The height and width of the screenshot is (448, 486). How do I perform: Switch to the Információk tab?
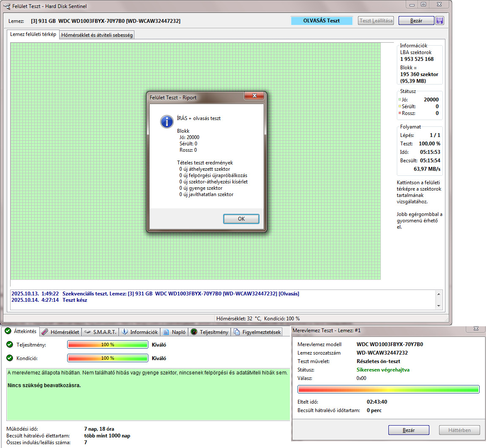click(x=140, y=332)
